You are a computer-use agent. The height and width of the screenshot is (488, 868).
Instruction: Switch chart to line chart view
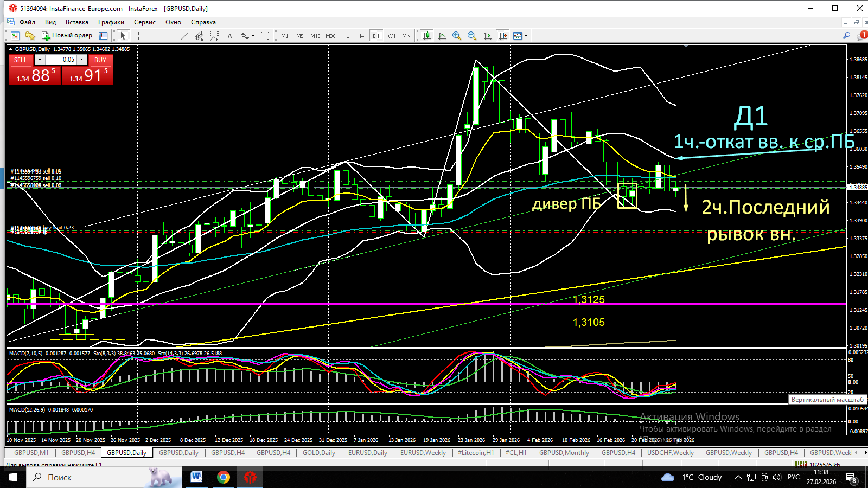[442, 36]
